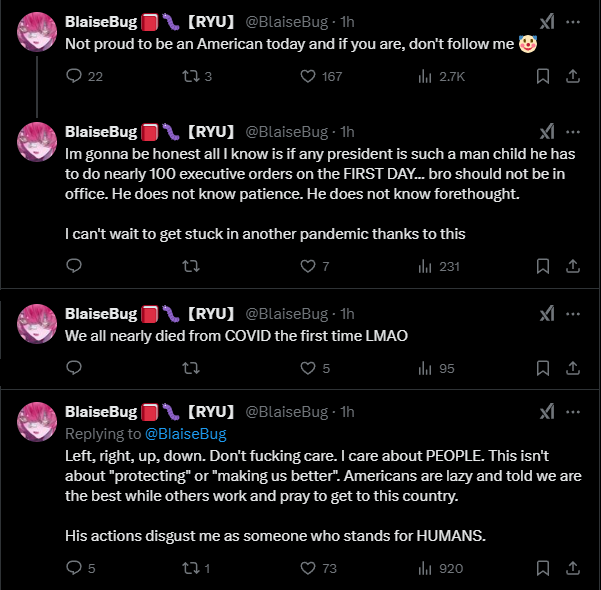The width and height of the screenshot is (601, 590).
Task: Open the BlaiseBug display name on the COVID tweet
Action: (101, 313)
